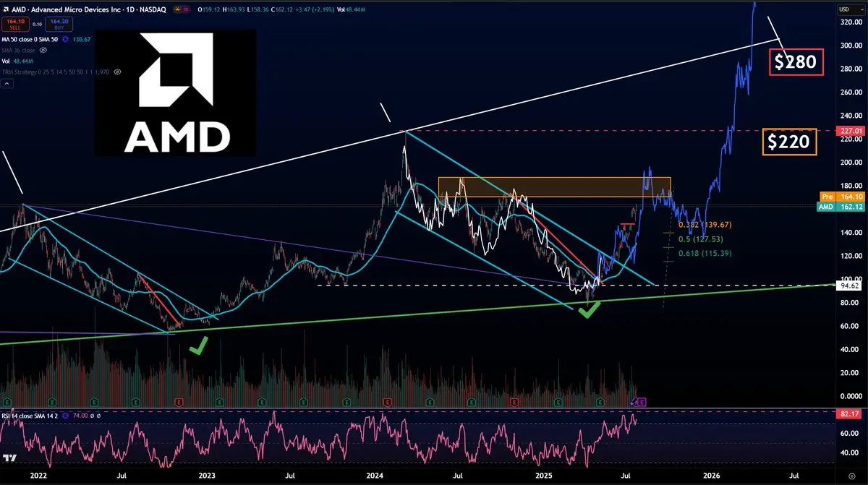Click the 2022 label on time axis
868x485 pixels.
[x=38, y=476]
